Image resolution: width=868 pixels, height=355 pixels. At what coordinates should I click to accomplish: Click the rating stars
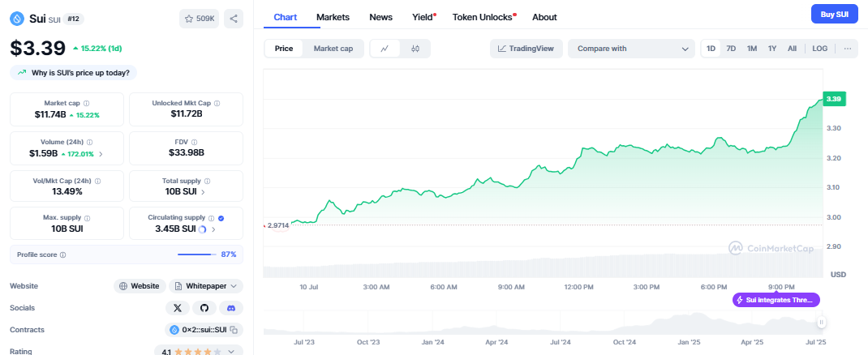point(198,351)
